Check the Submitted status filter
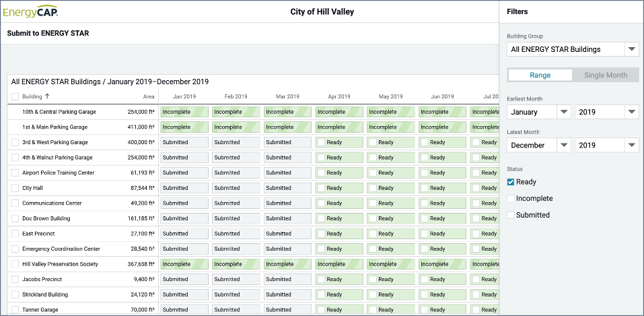The image size is (644, 316). tap(511, 215)
